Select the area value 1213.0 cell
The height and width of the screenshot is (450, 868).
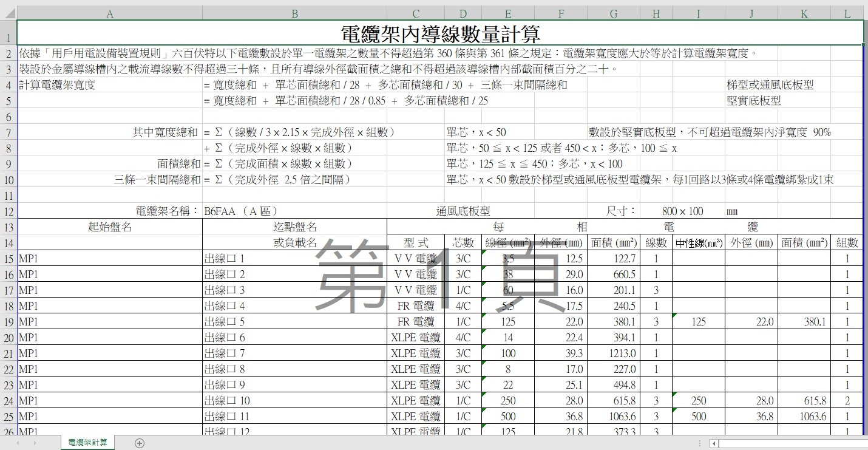[613, 353]
